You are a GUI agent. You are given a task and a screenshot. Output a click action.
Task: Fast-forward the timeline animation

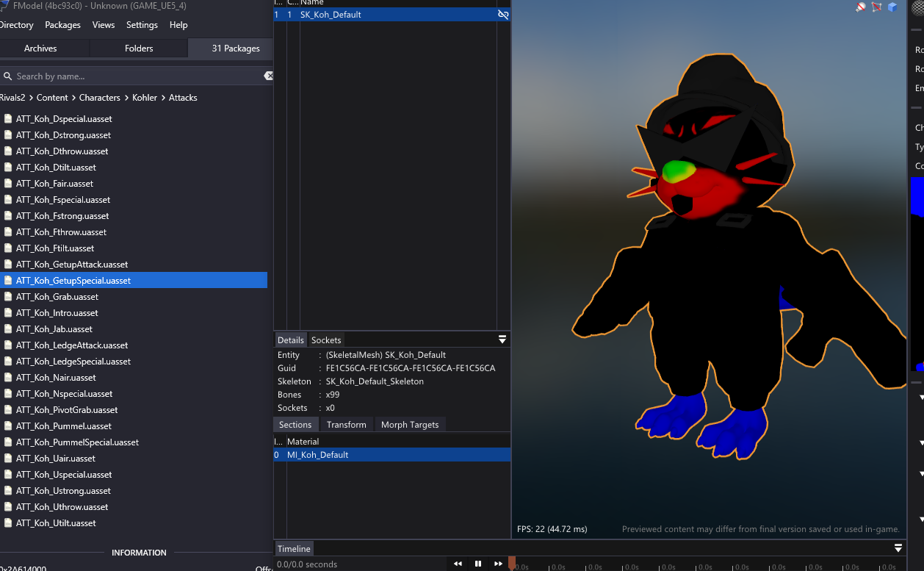point(498,564)
